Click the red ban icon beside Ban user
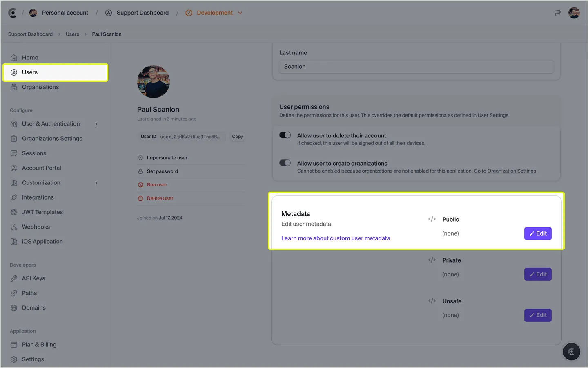The height and width of the screenshot is (368, 588). (x=140, y=185)
